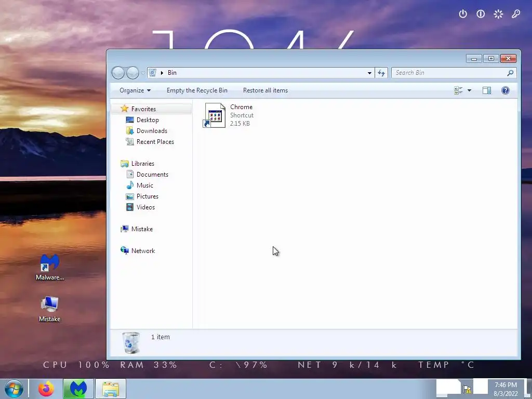
Task: Click Restore all items
Action: 265,90
